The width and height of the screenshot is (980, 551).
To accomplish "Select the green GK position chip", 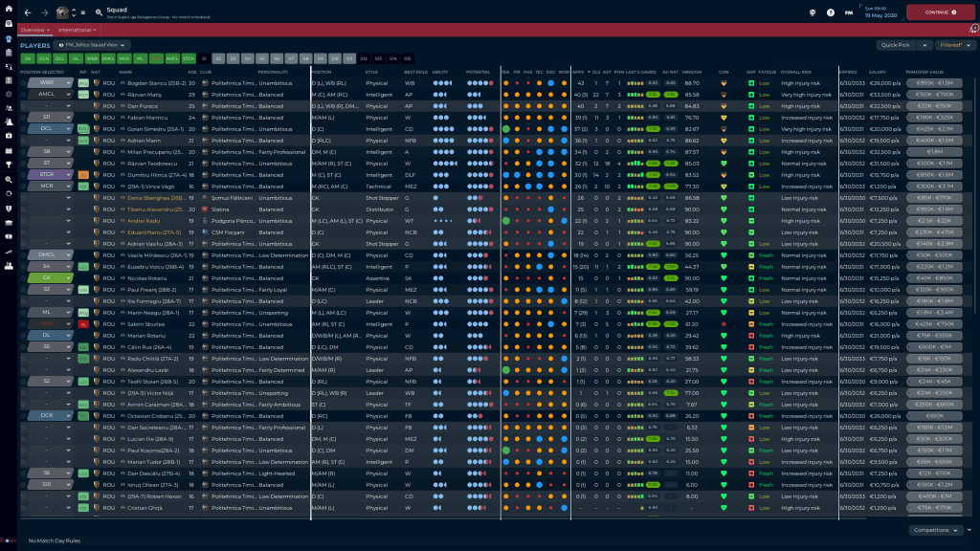I will click(x=27, y=58).
